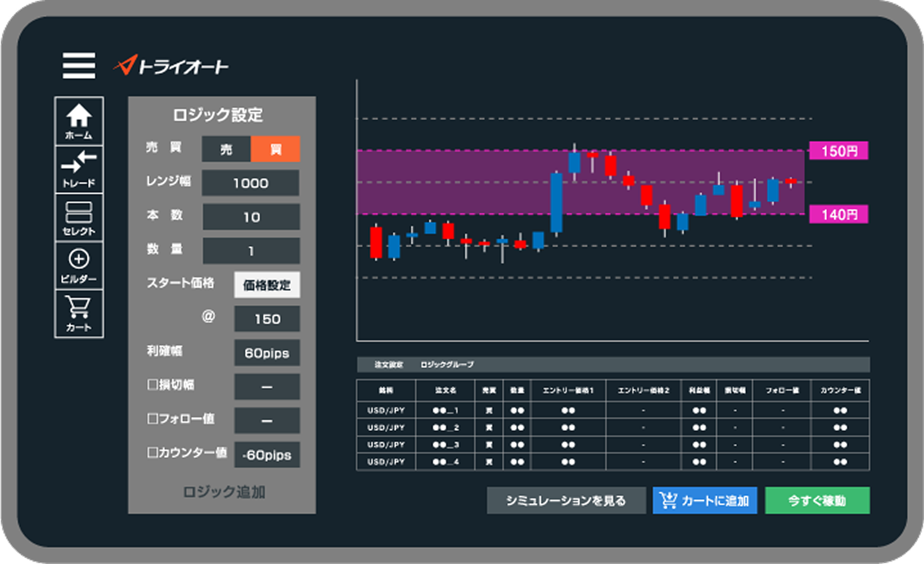This screenshot has height=564, width=924.
Task: Click the cart icon in カートに追加 button
Action: (x=668, y=500)
